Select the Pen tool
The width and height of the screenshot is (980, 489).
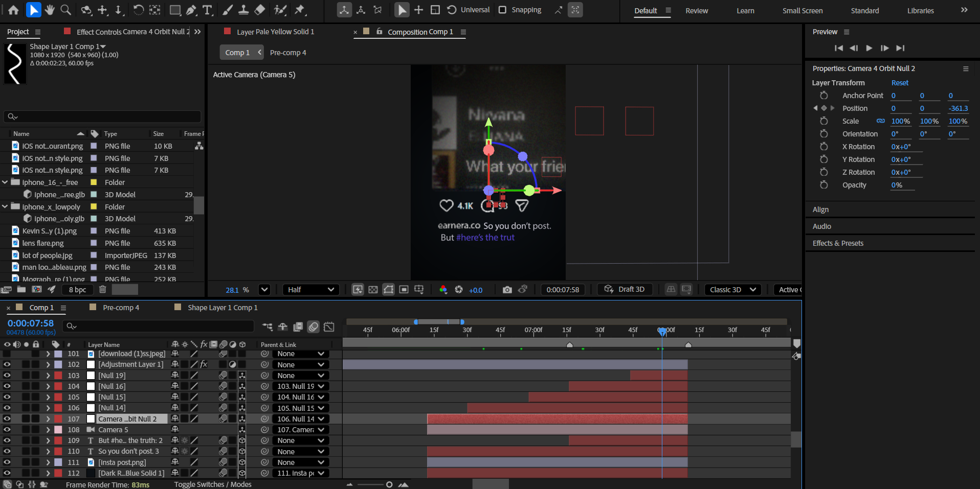[x=191, y=10]
